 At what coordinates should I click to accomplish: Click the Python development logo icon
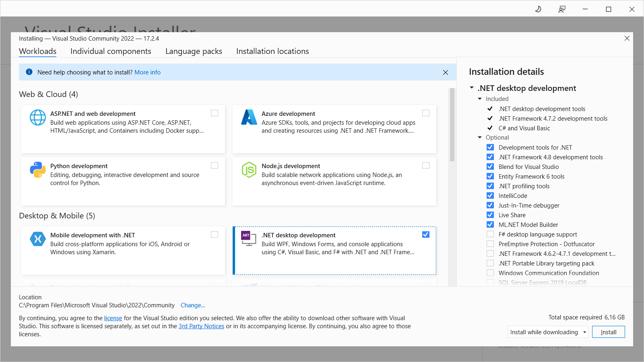click(x=38, y=170)
